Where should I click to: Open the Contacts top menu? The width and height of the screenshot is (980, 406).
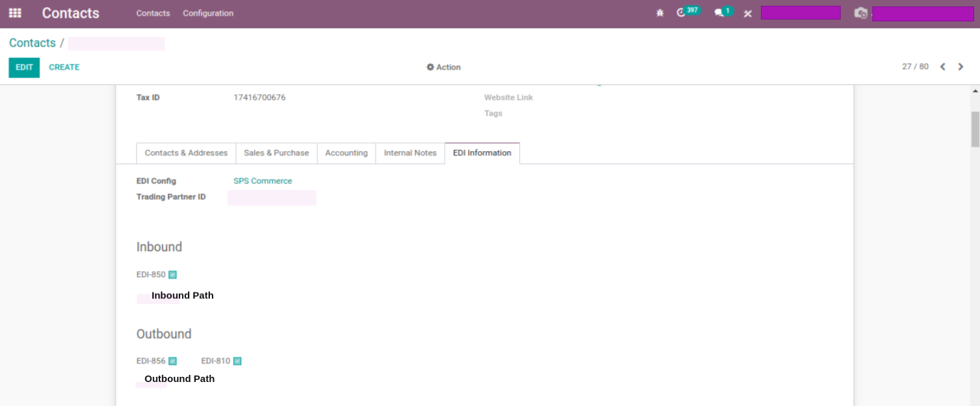pyautogui.click(x=153, y=13)
